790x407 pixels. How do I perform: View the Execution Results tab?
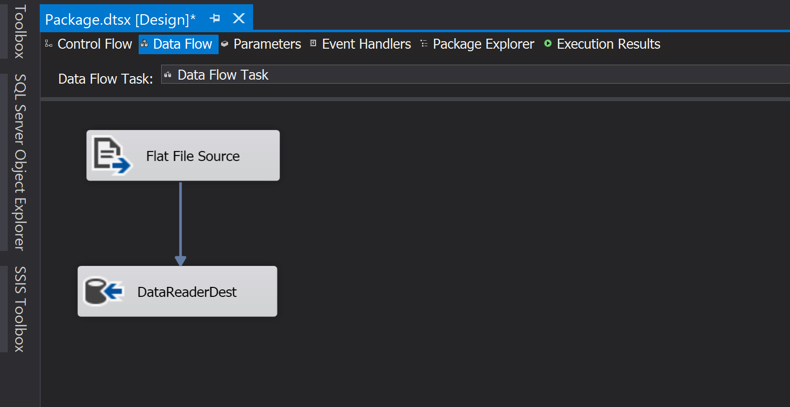point(608,44)
